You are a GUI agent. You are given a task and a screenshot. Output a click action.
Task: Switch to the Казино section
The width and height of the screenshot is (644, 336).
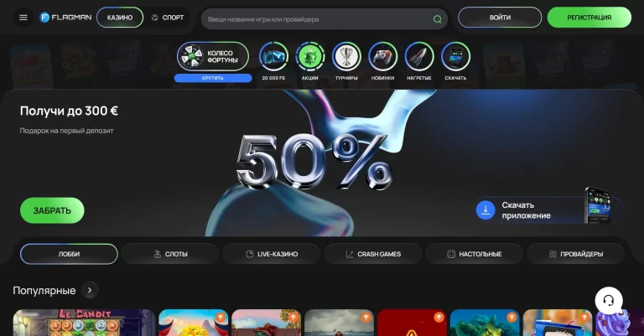tap(120, 18)
